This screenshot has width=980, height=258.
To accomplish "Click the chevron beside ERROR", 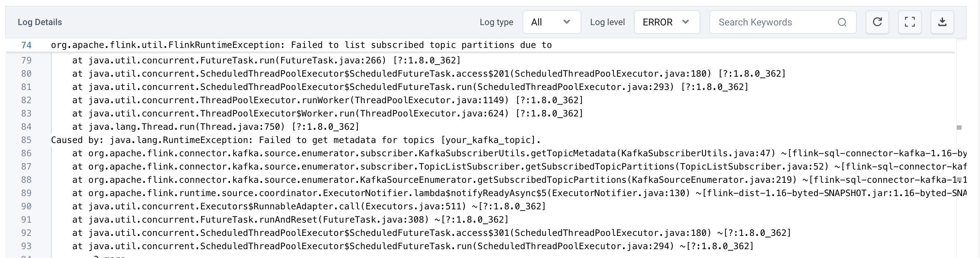I will 686,22.
